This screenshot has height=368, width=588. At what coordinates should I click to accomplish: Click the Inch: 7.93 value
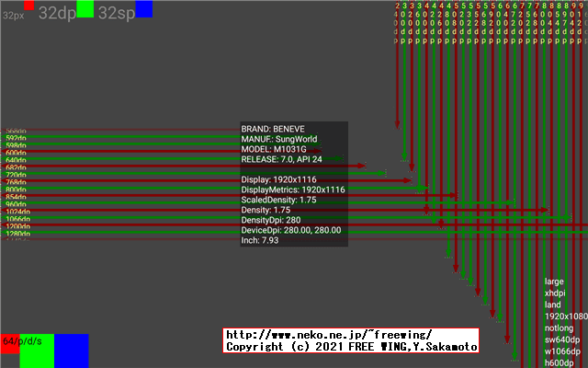coord(261,240)
